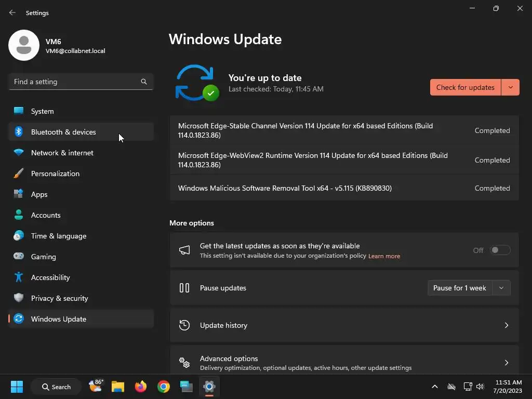The image size is (532, 399).
Task: Click the Time & language clock icon
Action: 19,235
